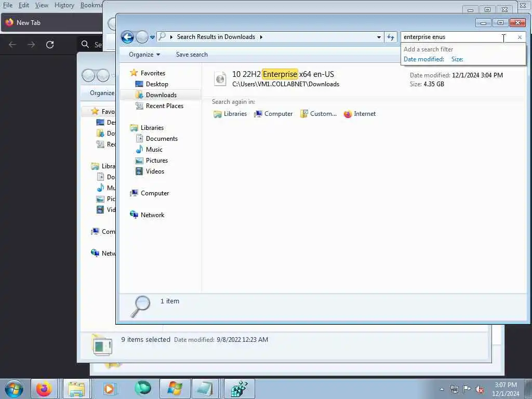Go back with the blue Back arrow
This screenshot has width=532, height=399.
pyautogui.click(x=128, y=37)
